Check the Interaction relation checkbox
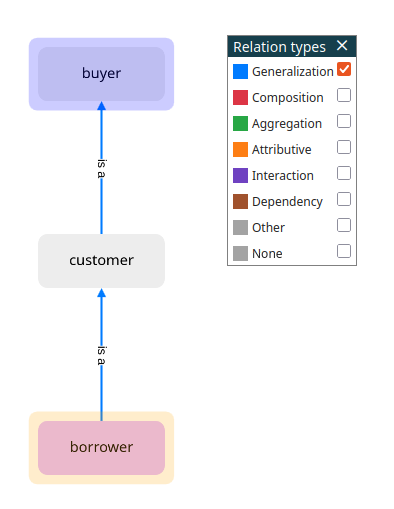The height and width of the screenshot is (509, 394). click(x=344, y=173)
